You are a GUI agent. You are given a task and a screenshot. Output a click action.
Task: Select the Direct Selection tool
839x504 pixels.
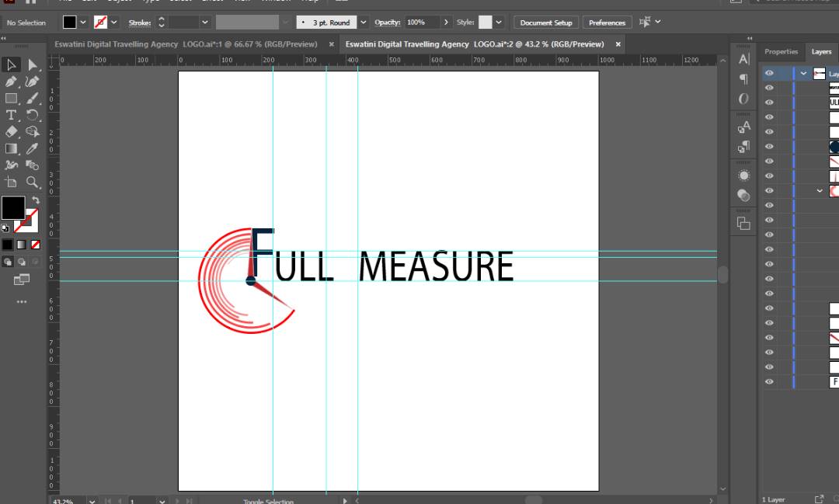pos(33,65)
